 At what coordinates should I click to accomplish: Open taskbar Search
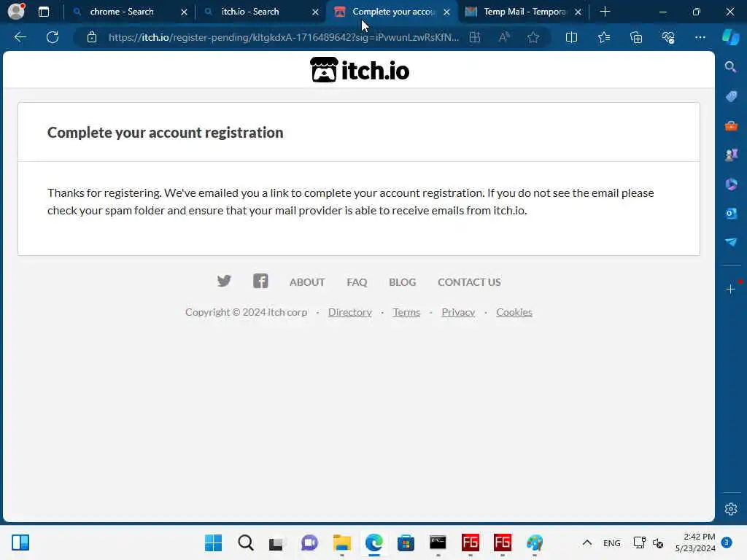(246, 542)
